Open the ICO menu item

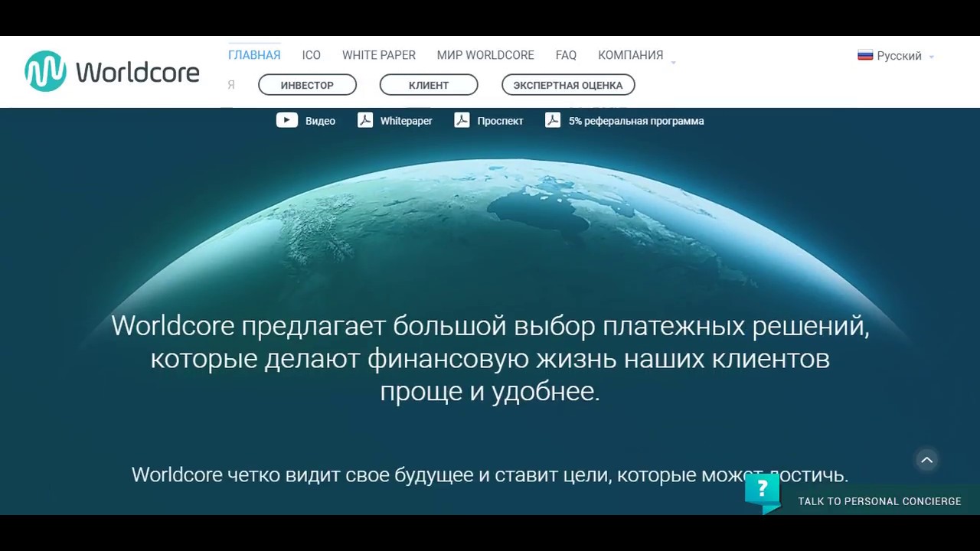coord(311,55)
